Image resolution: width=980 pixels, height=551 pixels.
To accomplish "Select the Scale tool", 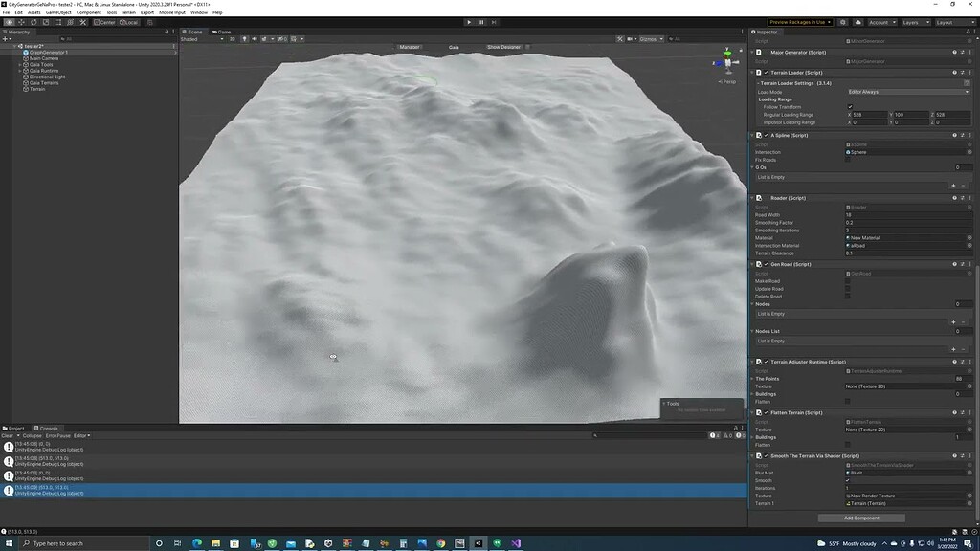I will pos(46,22).
